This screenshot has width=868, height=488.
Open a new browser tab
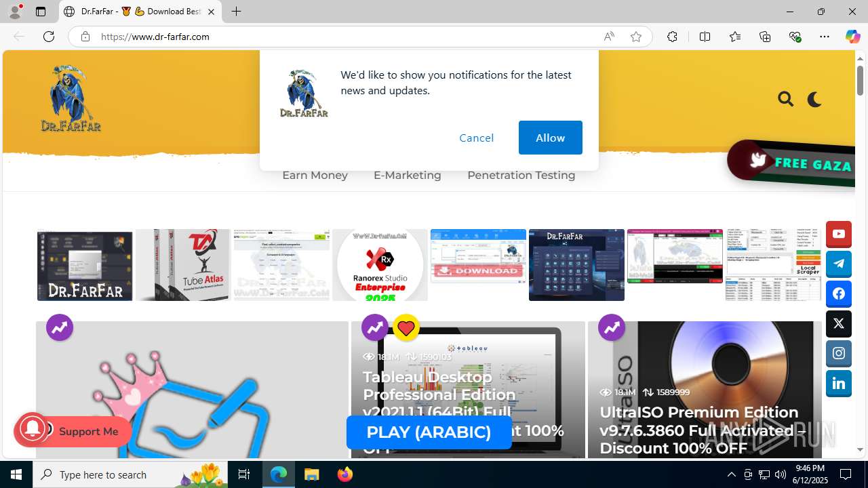(236, 12)
